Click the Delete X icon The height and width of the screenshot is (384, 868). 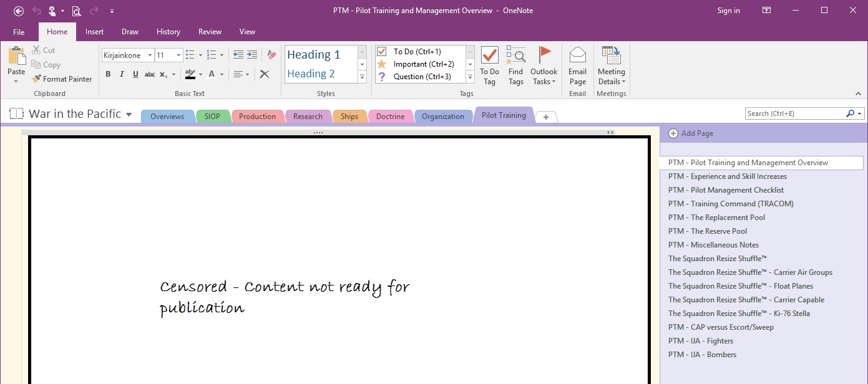coord(265,74)
